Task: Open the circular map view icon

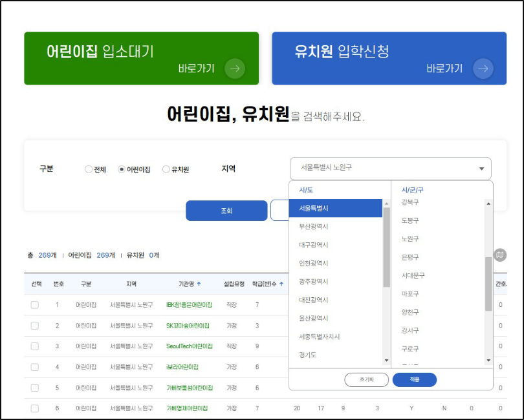Action: 499,255
